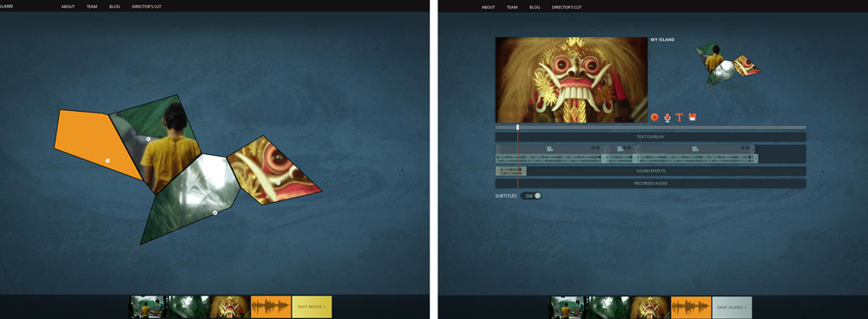Click the circular marker on the foliage tile
The height and width of the screenshot is (319, 868).
(x=215, y=212)
